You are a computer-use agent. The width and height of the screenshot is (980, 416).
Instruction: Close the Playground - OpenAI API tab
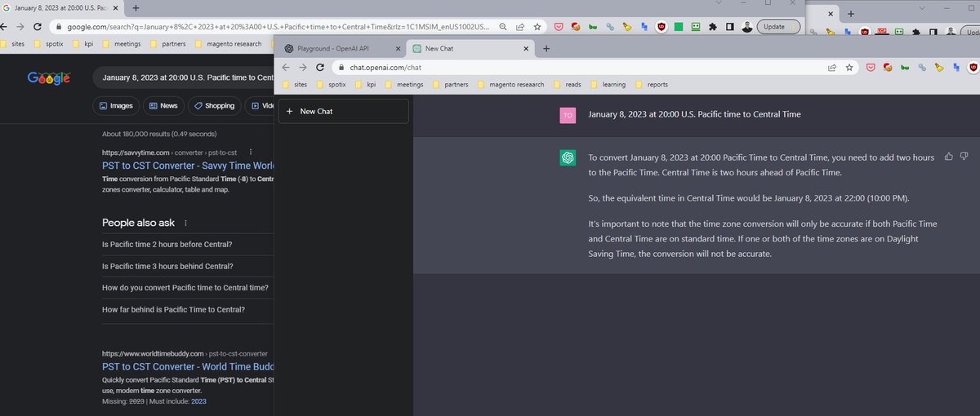[397, 49]
